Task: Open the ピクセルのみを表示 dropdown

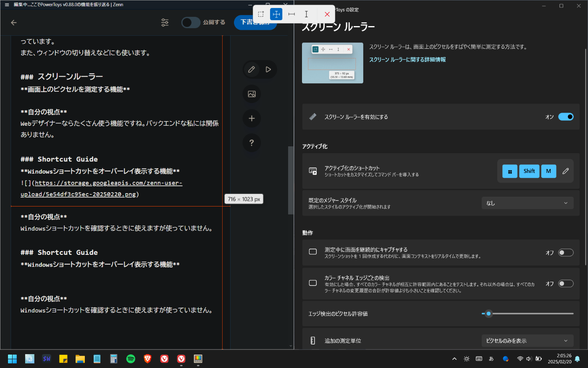Action: [528, 341]
